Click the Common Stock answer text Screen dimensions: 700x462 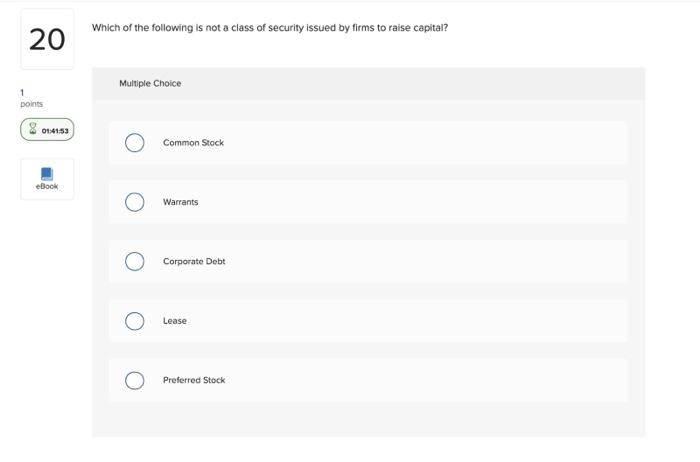point(193,143)
